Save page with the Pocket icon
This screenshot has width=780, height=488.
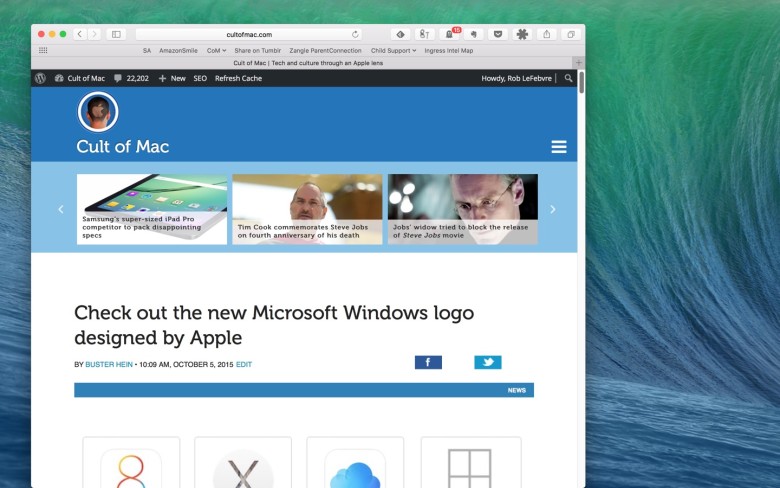[x=497, y=34]
